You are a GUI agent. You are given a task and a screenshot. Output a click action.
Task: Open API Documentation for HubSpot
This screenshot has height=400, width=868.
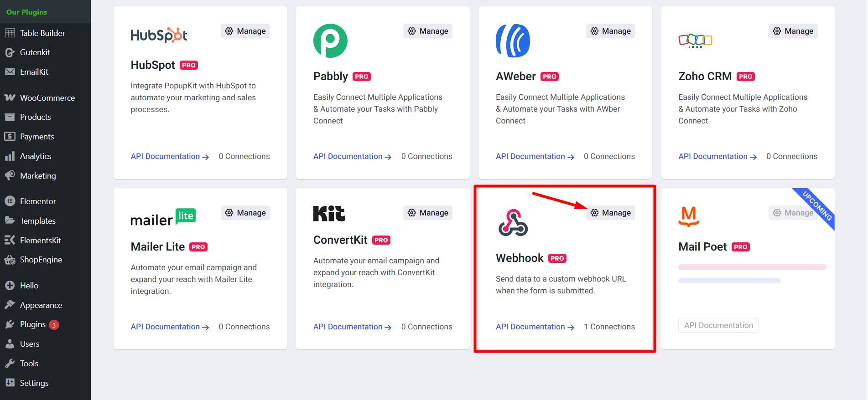click(x=165, y=156)
